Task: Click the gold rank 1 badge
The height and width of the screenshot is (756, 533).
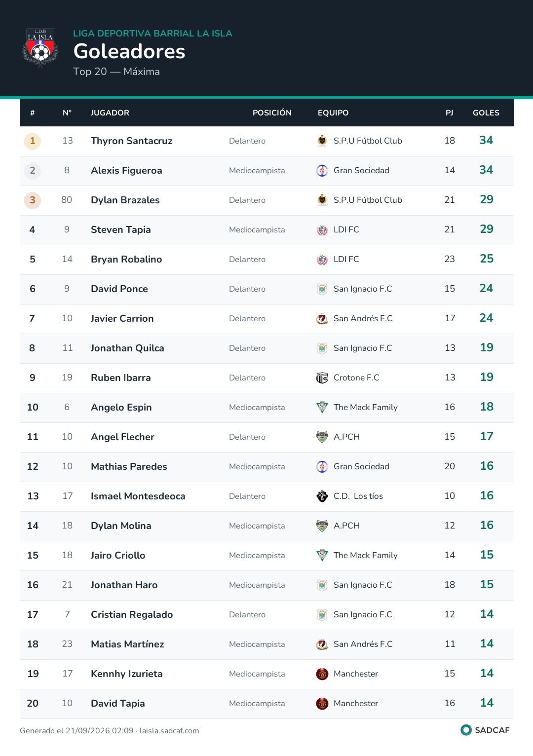Action: pyautogui.click(x=33, y=141)
